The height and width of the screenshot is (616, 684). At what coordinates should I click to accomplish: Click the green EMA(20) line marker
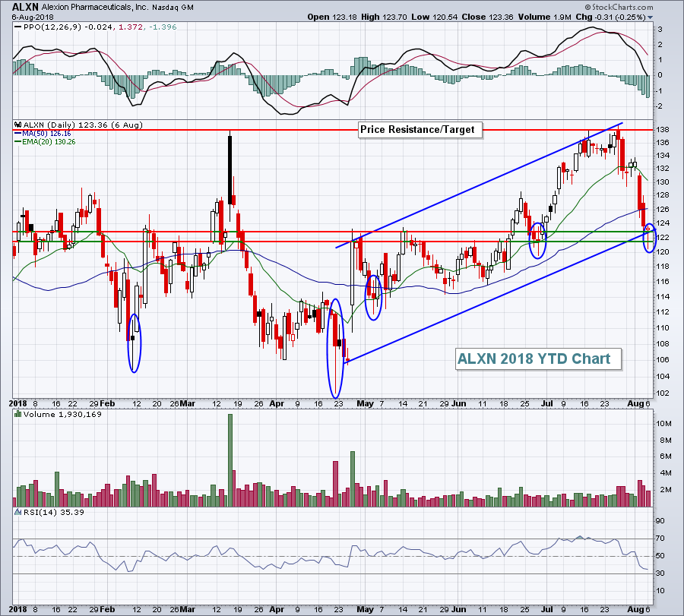pos(18,142)
